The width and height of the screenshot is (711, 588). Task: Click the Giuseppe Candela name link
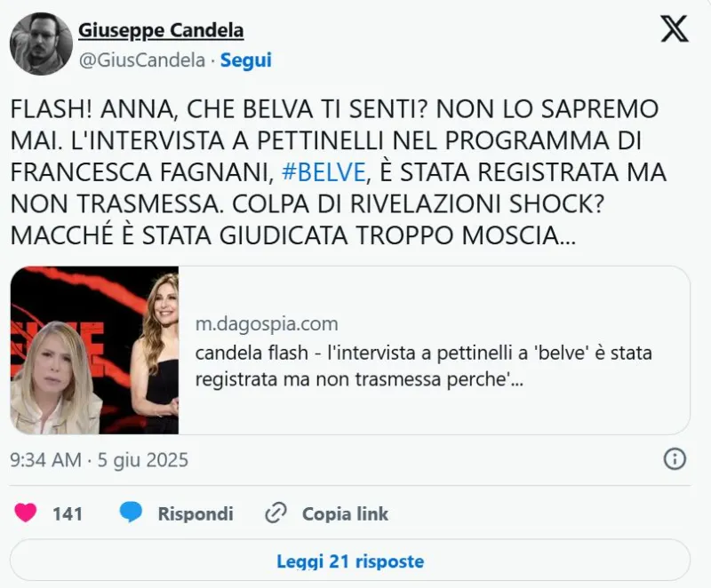click(x=161, y=30)
